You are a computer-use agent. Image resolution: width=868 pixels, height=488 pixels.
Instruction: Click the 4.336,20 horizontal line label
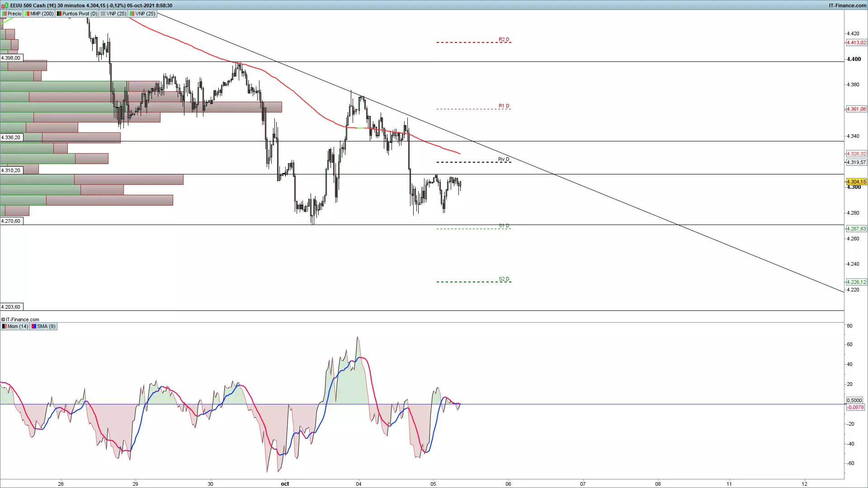[11, 137]
